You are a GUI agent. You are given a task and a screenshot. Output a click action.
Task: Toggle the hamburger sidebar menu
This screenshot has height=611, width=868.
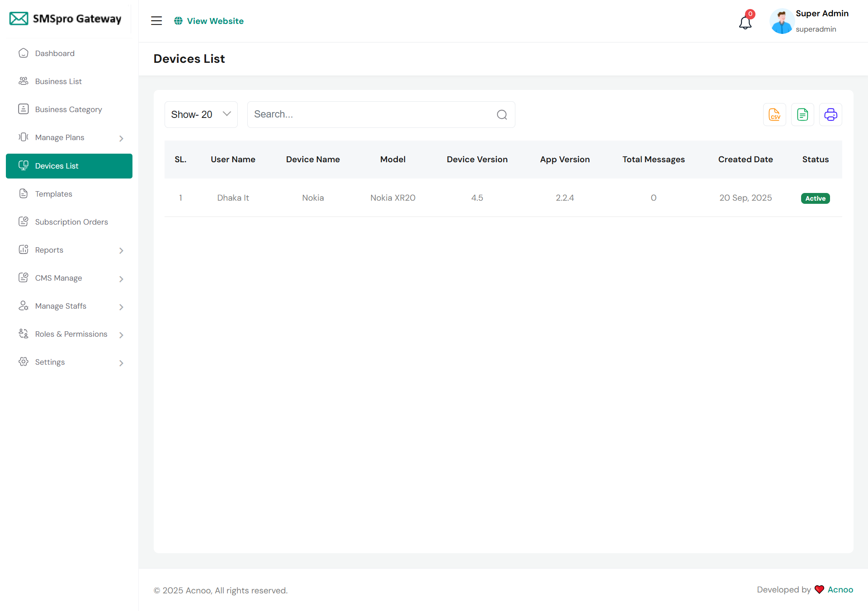(156, 21)
